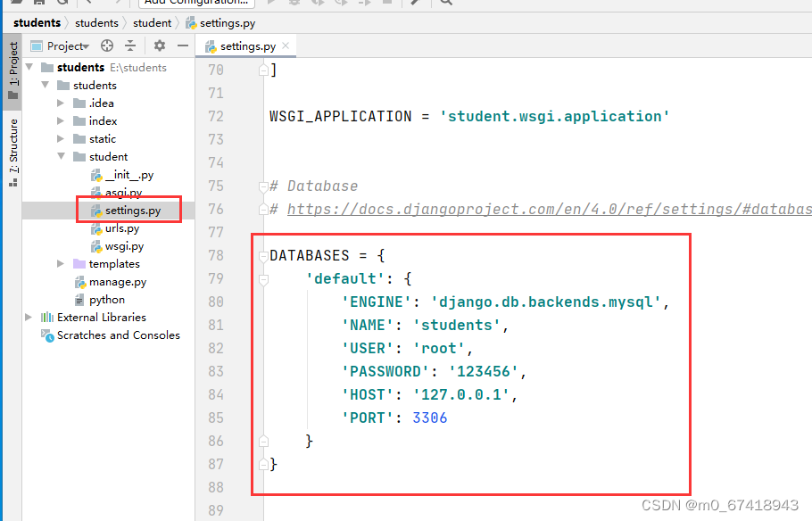Click the 'ENGINE' key in code
The height and width of the screenshot is (521, 812).
pos(377,302)
